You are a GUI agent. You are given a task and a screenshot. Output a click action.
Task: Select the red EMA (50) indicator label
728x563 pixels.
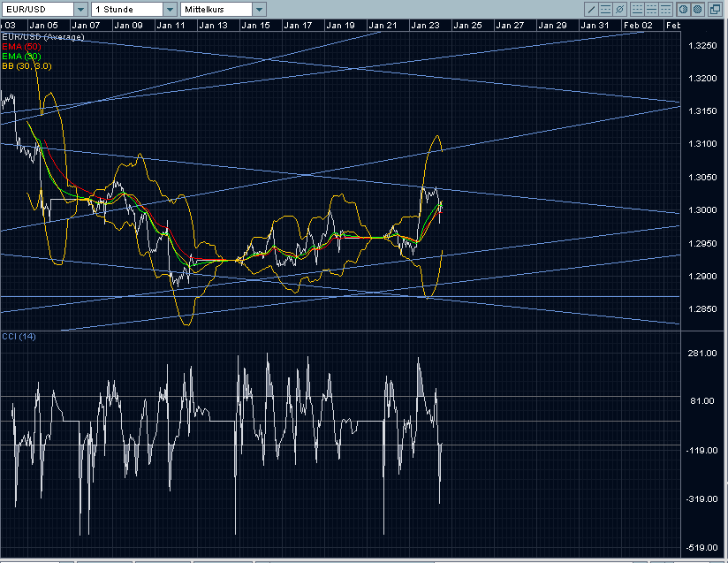22,46
